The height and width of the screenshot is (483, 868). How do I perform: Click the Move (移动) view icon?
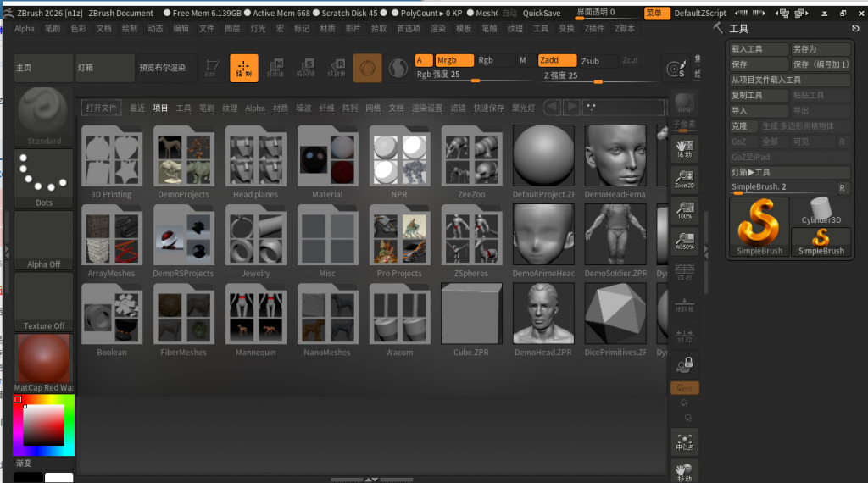click(x=685, y=471)
